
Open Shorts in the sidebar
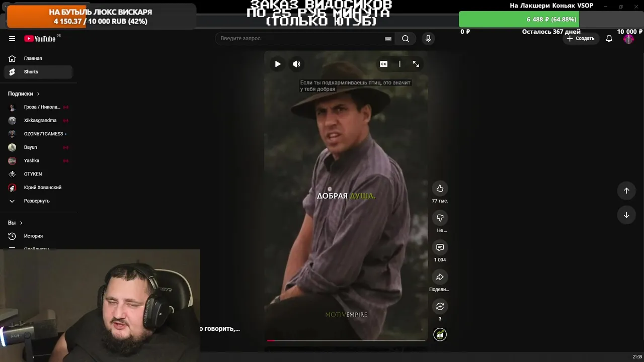click(x=38, y=72)
